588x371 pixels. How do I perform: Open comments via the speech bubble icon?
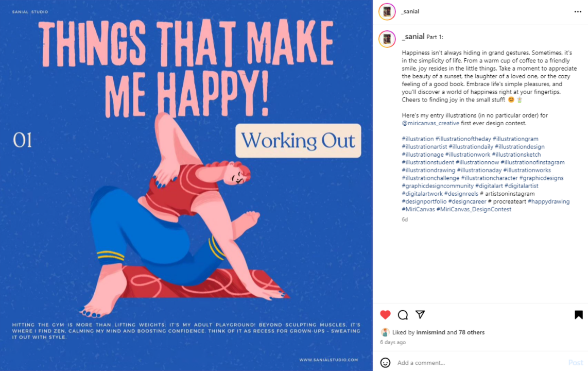click(403, 315)
